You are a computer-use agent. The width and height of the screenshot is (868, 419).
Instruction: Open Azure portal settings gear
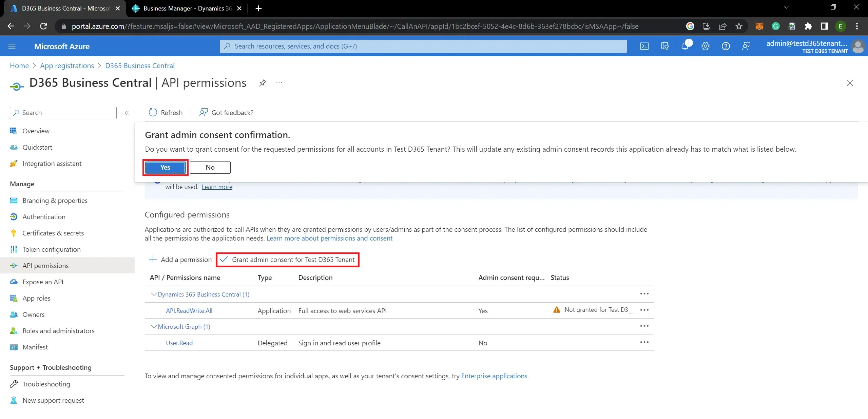pos(706,46)
